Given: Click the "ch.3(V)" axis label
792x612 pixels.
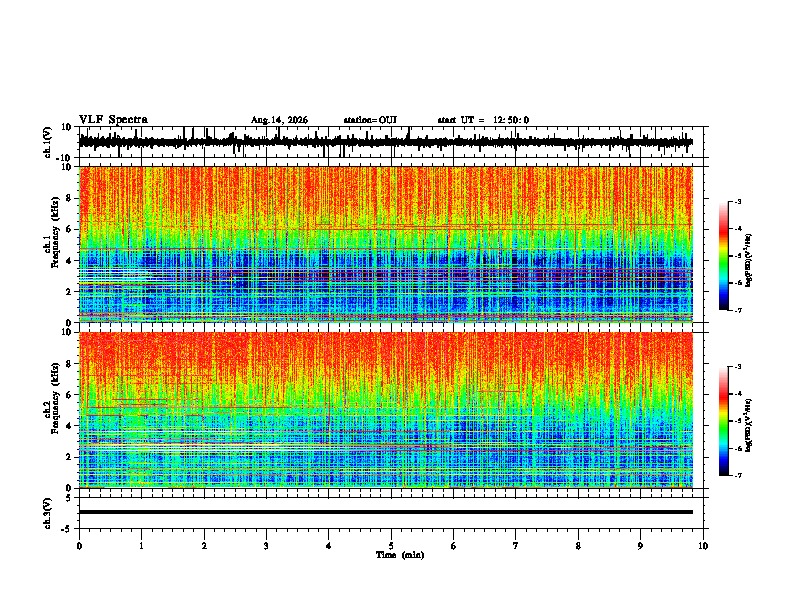Looking at the screenshot, I should tap(48, 513).
